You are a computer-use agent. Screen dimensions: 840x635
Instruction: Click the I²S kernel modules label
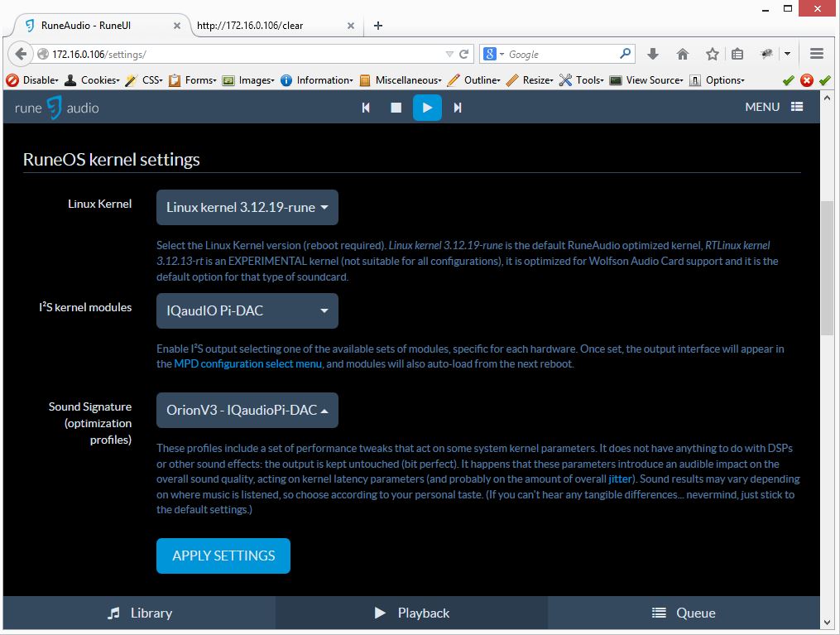coord(85,307)
